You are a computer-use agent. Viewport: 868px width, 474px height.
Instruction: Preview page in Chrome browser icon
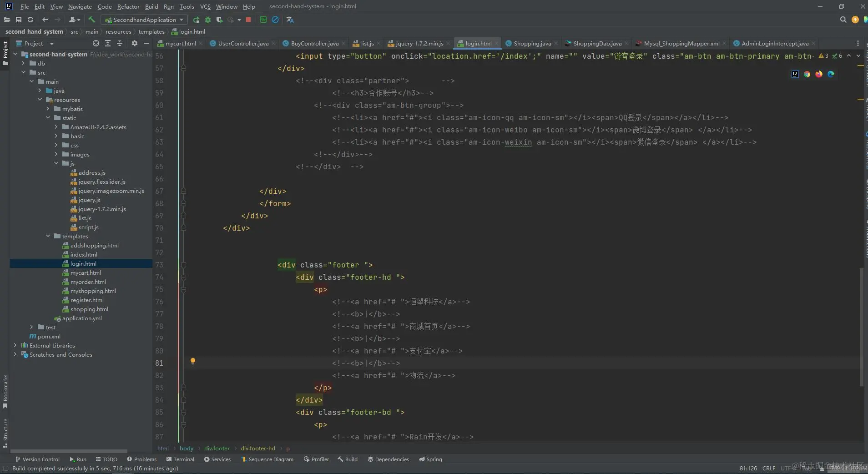[x=807, y=74]
